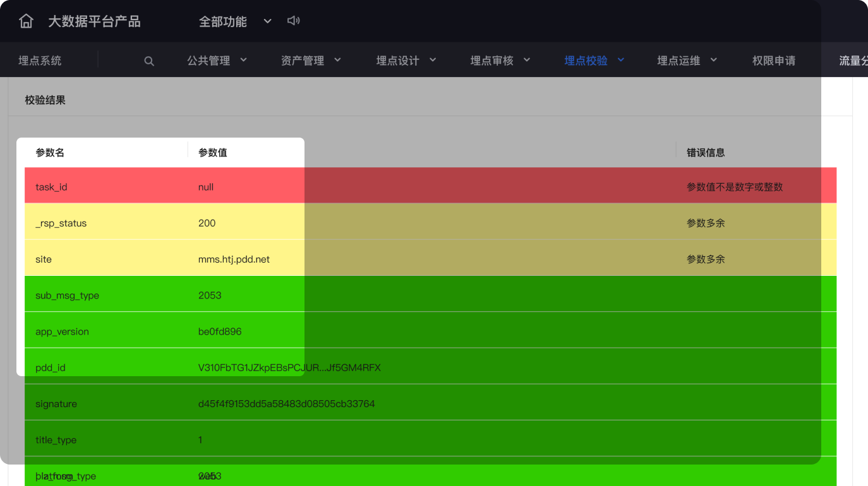Select the title_type parameter cell
Screen dimensions: 868x486
(56, 440)
